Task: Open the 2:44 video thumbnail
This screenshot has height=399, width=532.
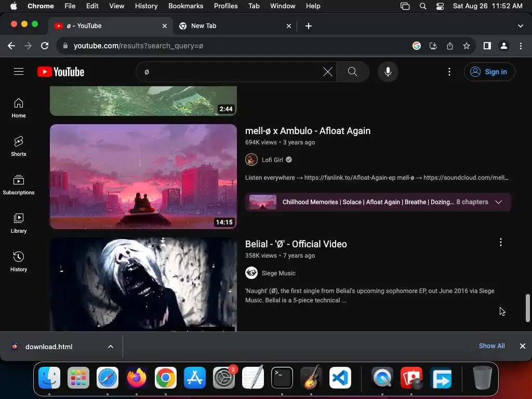Action: point(143,101)
